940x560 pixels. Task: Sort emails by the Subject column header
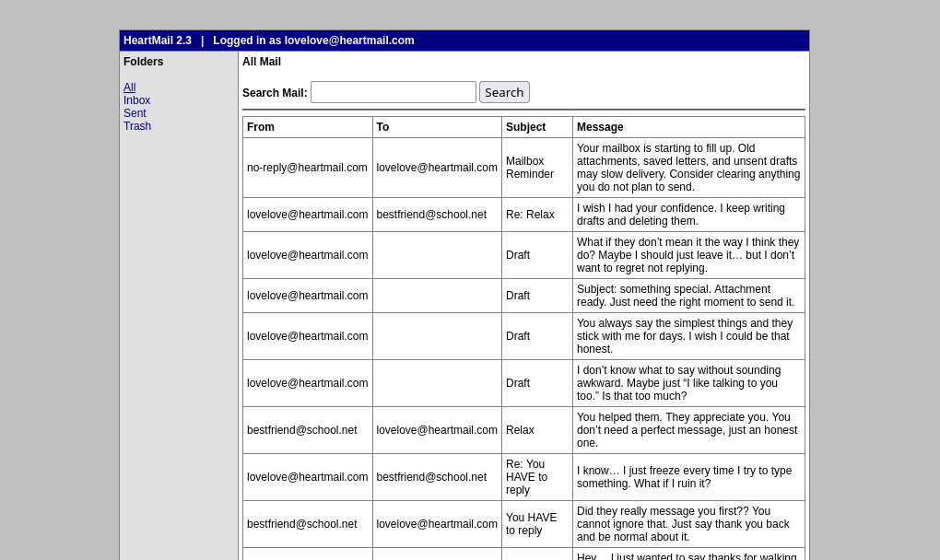click(x=525, y=127)
